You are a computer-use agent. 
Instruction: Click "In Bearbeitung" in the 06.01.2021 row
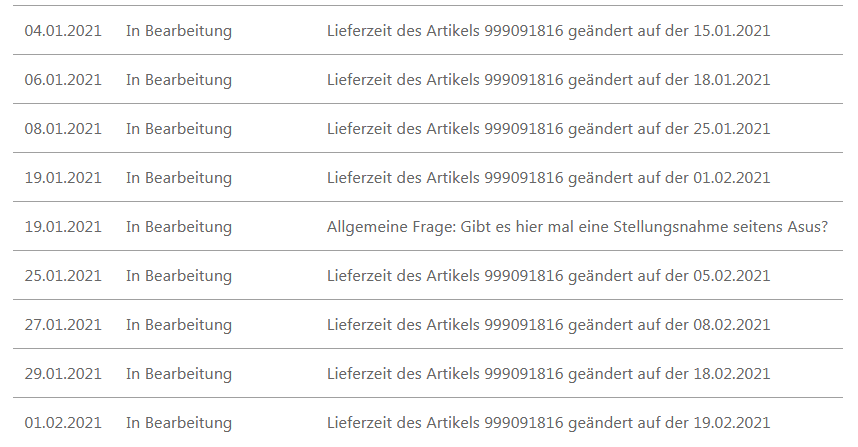179,80
